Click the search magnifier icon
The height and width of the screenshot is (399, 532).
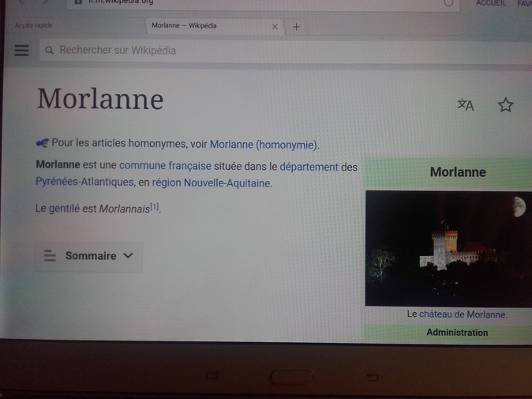click(49, 51)
